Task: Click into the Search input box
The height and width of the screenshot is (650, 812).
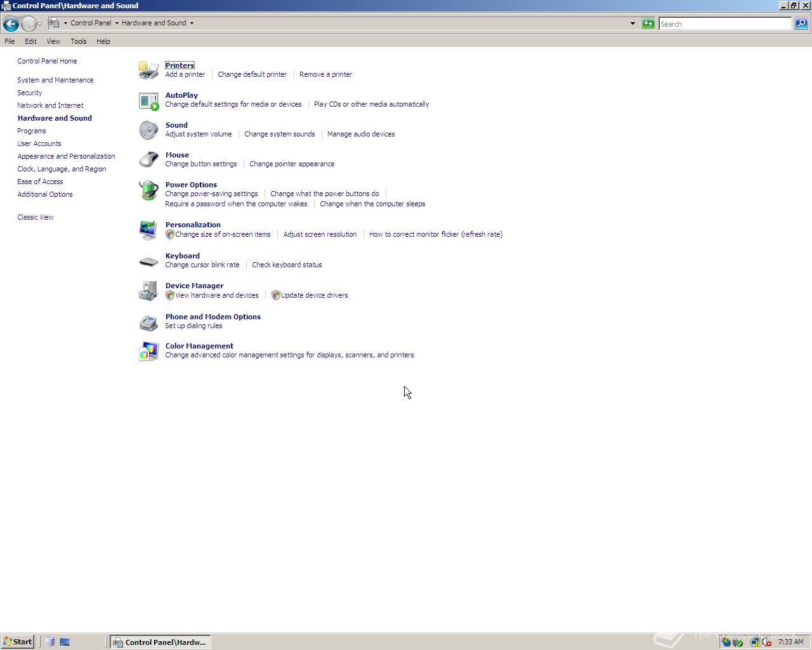Action: [724, 23]
